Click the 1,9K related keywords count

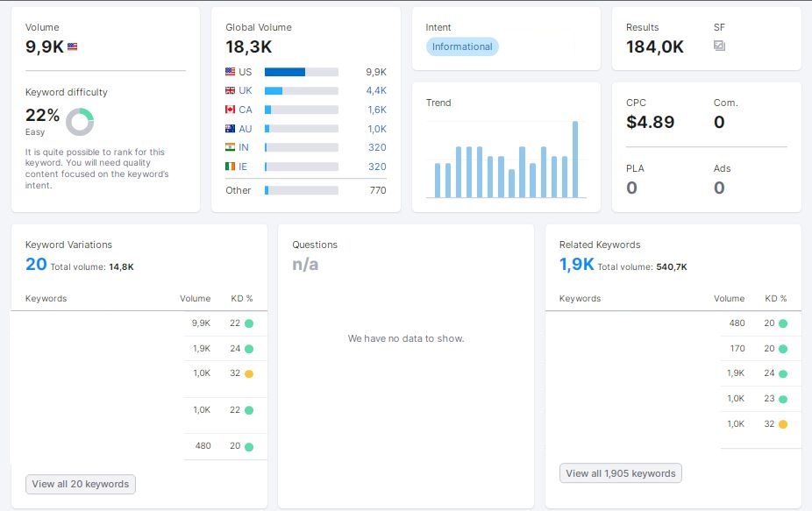pos(576,264)
